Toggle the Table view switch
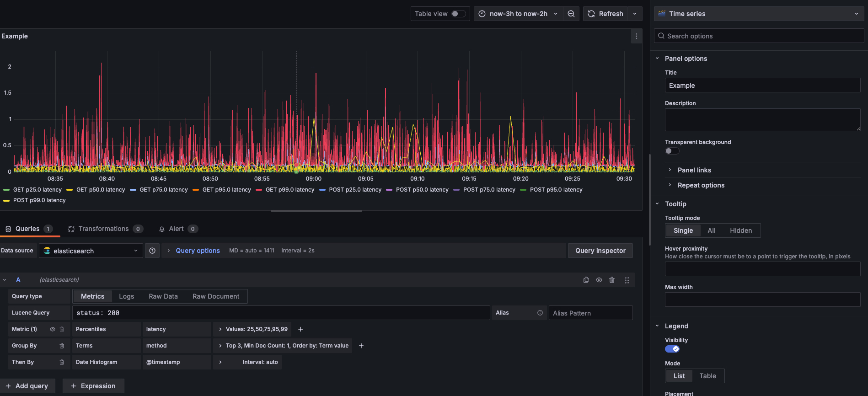This screenshot has height=396, width=868. (x=458, y=14)
